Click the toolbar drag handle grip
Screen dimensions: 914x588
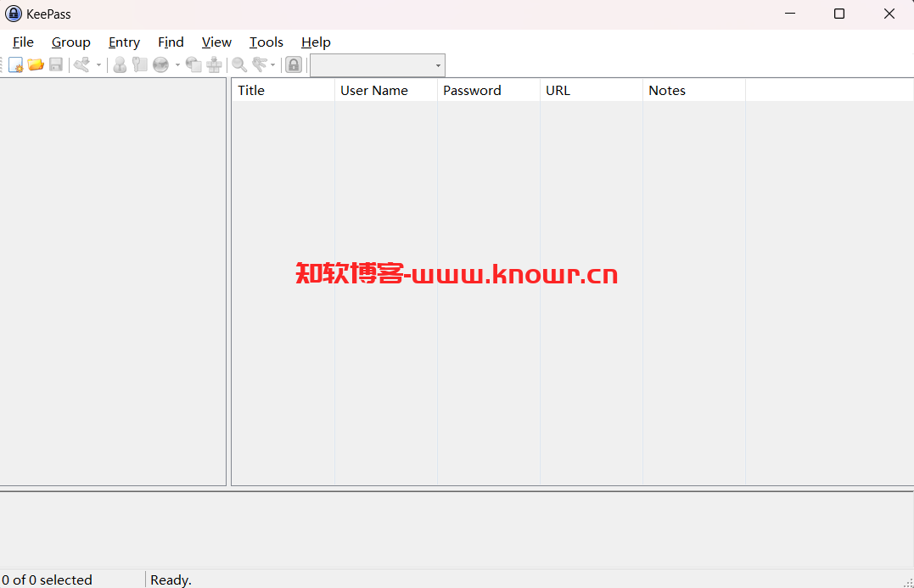pos(2,64)
